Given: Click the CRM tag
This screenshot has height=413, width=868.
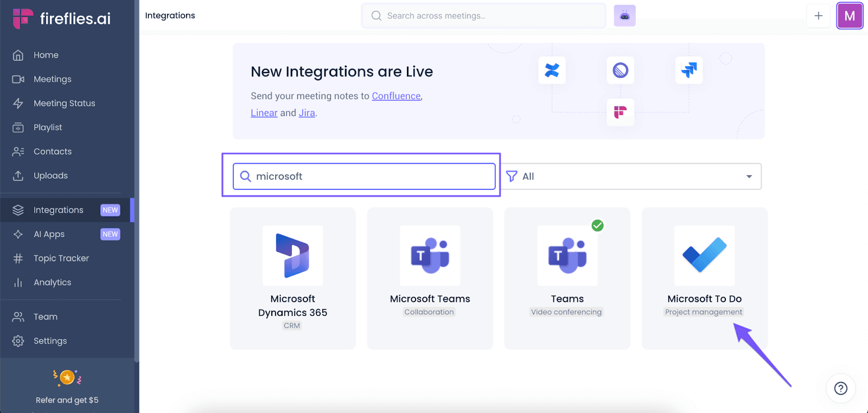Looking at the screenshot, I should pyautogui.click(x=292, y=326).
